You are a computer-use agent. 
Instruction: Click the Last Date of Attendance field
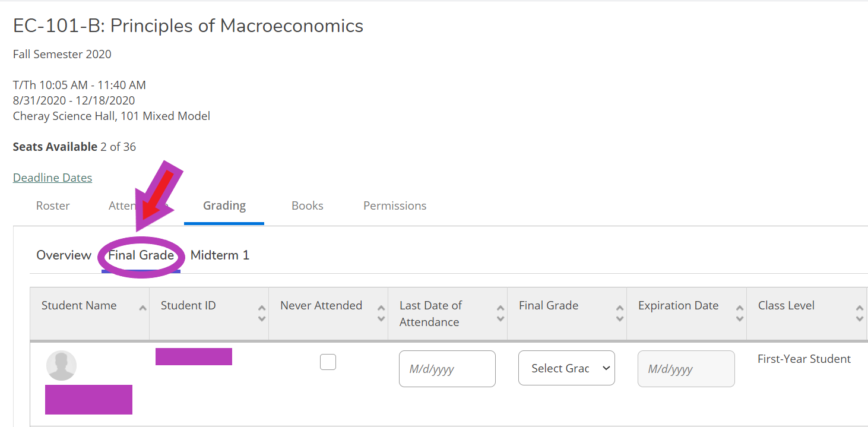[x=447, y=369]
